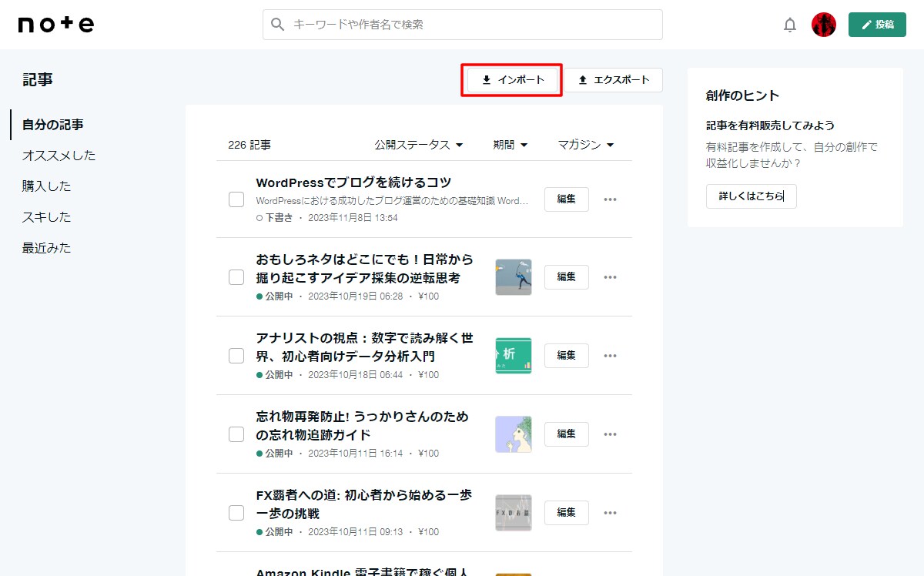Open the user avatar menu
This screenshot has width=924, height=576.
click(824, 25)
